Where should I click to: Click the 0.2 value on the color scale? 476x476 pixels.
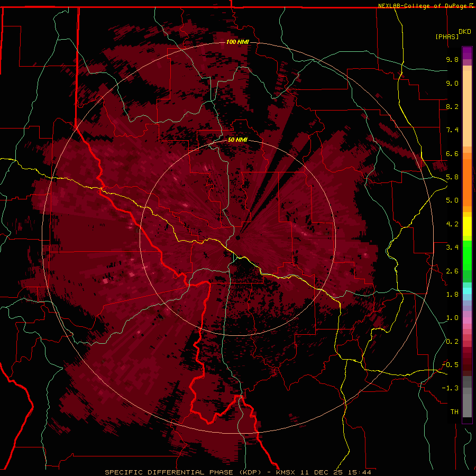(x=452, y=342)
